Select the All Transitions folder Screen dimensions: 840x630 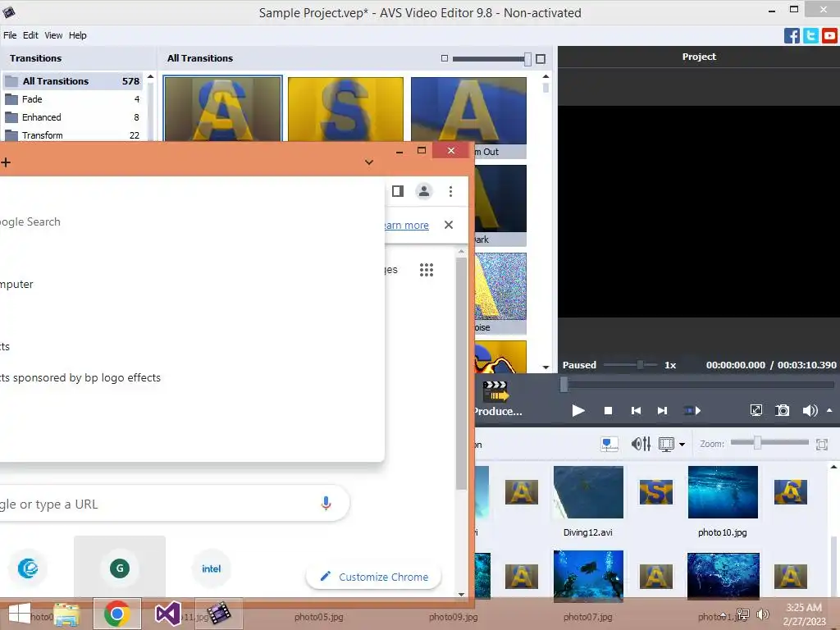pos(73,81)
